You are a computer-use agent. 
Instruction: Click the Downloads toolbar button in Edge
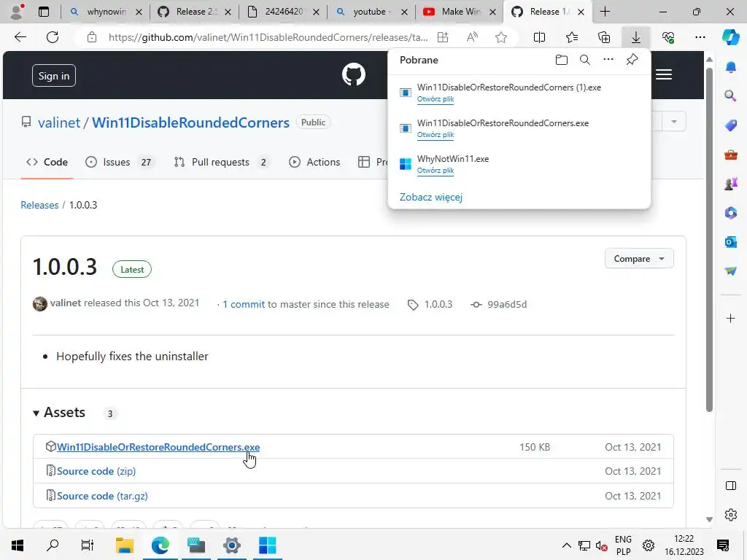point(635,37)
